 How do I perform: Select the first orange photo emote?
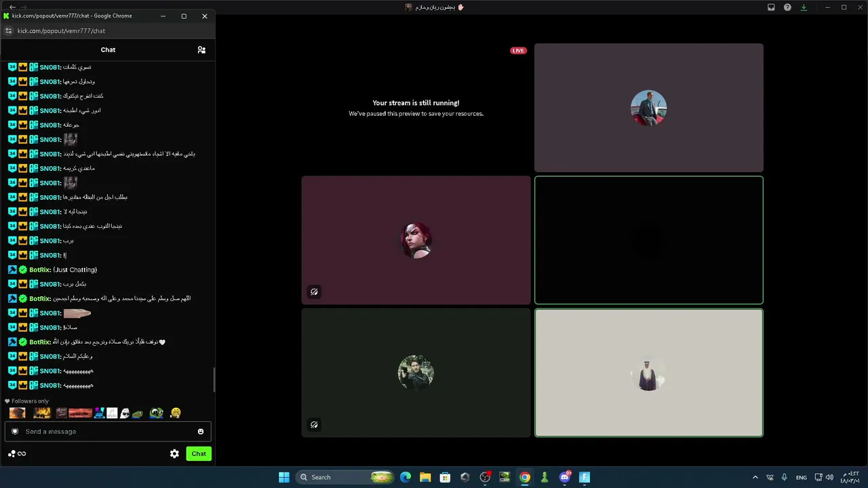point(18,413)
